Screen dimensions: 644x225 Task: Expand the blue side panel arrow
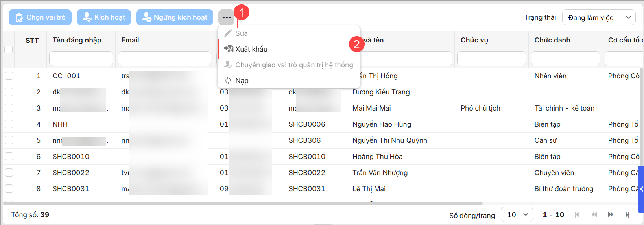point(641,189)
